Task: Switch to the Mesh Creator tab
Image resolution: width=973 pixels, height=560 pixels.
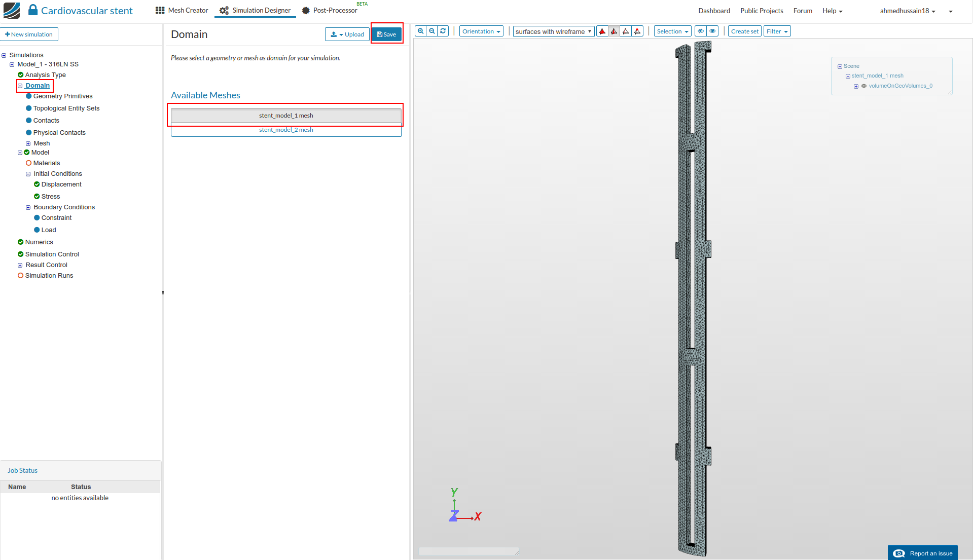Action: pyautogui.click(x=182, y=11)
